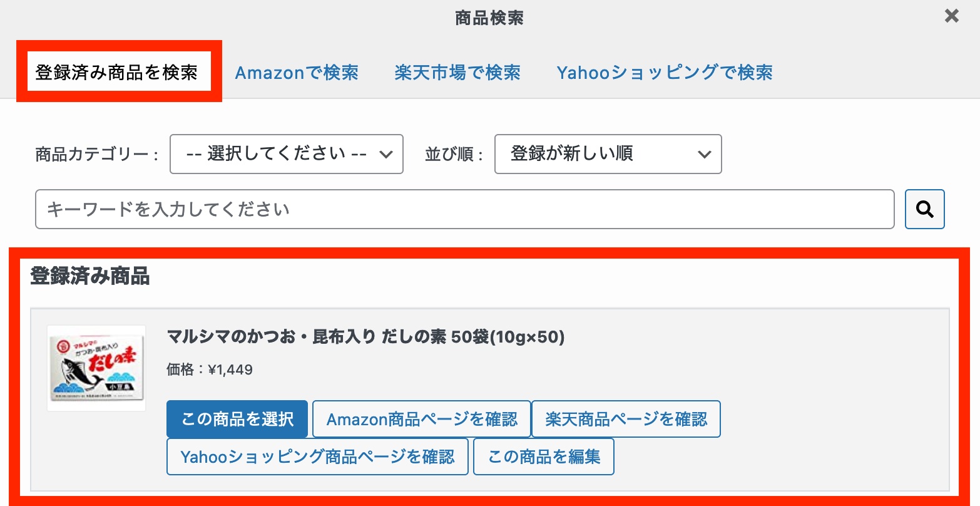Click the 価格 ¥1,449 price text
The width and height of the screenshot is (980, 506).
pyautogui.click(x=210, y=369)
